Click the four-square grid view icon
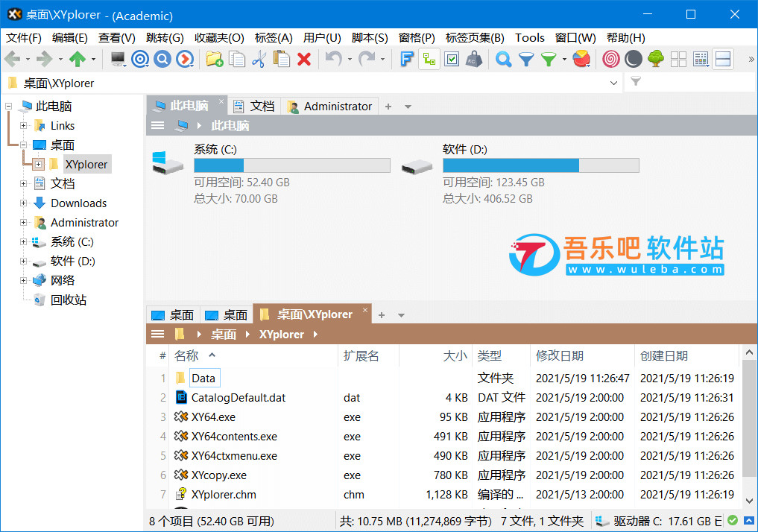 pos(678,60)
